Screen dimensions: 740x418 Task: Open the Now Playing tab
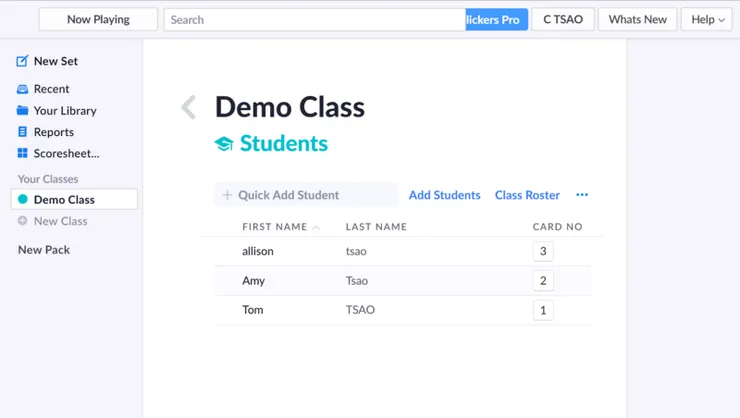coord(98,19)
